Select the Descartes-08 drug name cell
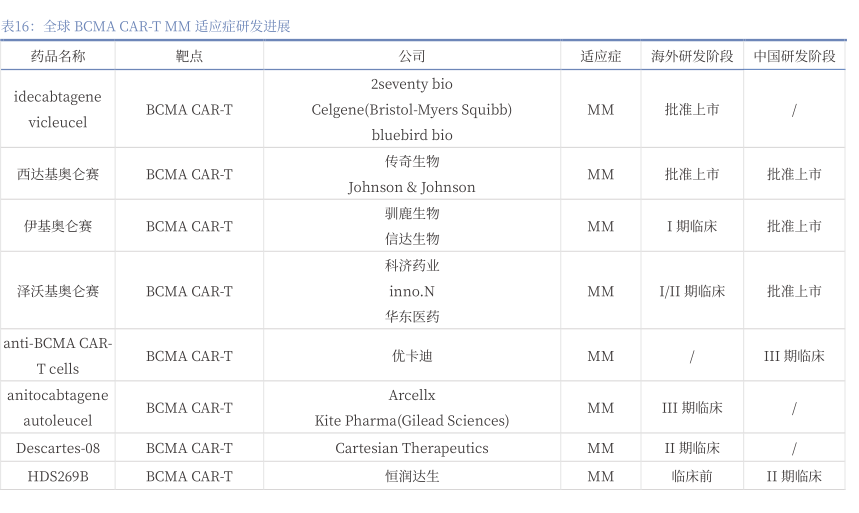 coord(58,448)
